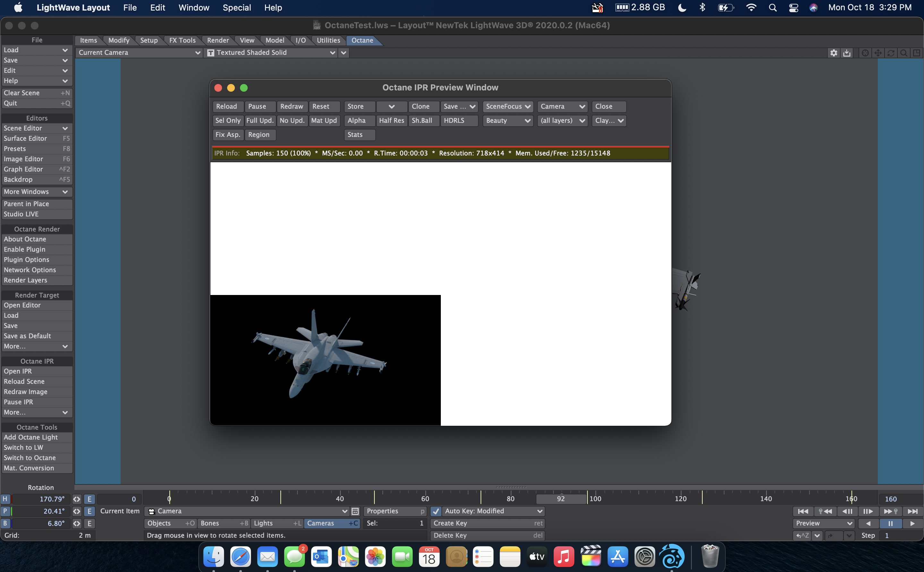Toggle the Half Res option in IPR

click(391, 120)
